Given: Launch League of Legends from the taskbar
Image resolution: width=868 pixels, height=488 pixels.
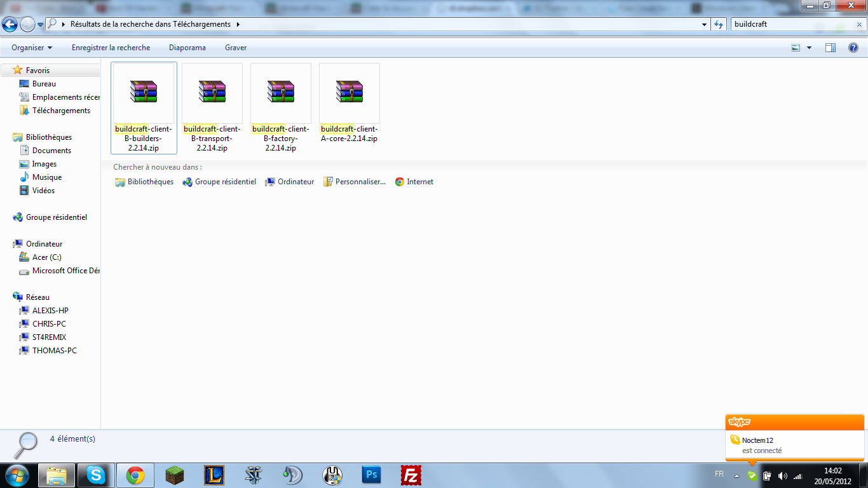Looking at the screenshot, I should click(x=214, y=475).
